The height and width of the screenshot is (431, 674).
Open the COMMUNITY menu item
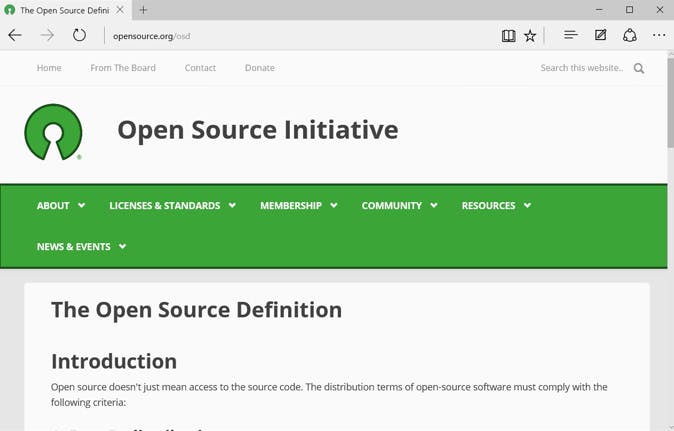(x=392, y=205)
